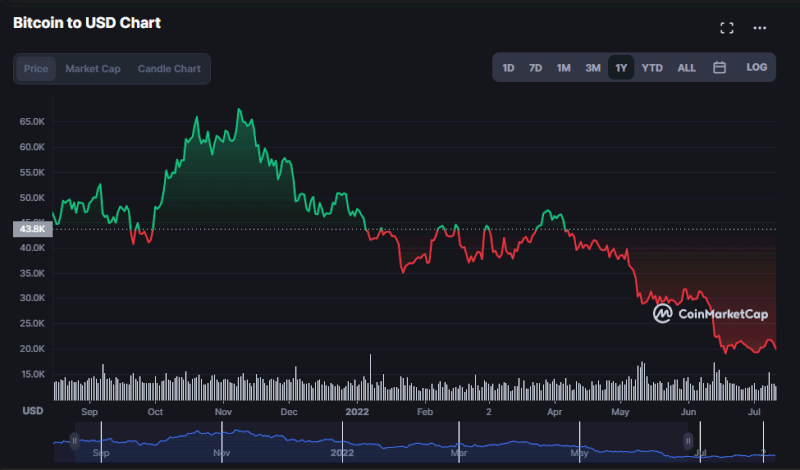The width and height of the screenshot is (800, 470).
Task: Click the Bitcoin to USD Chart title
Action: pyautogui.click(x=87, y=22)
